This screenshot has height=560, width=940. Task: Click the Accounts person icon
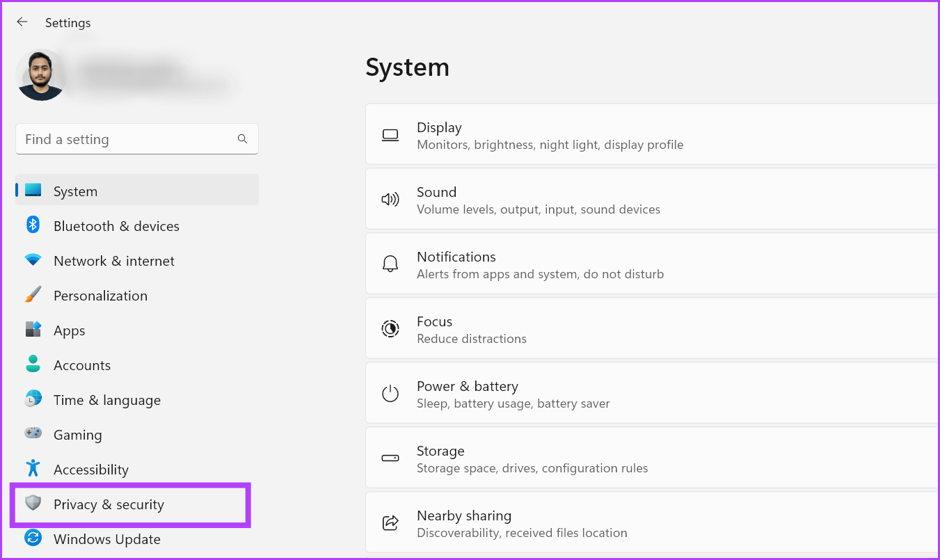[33, 364]
